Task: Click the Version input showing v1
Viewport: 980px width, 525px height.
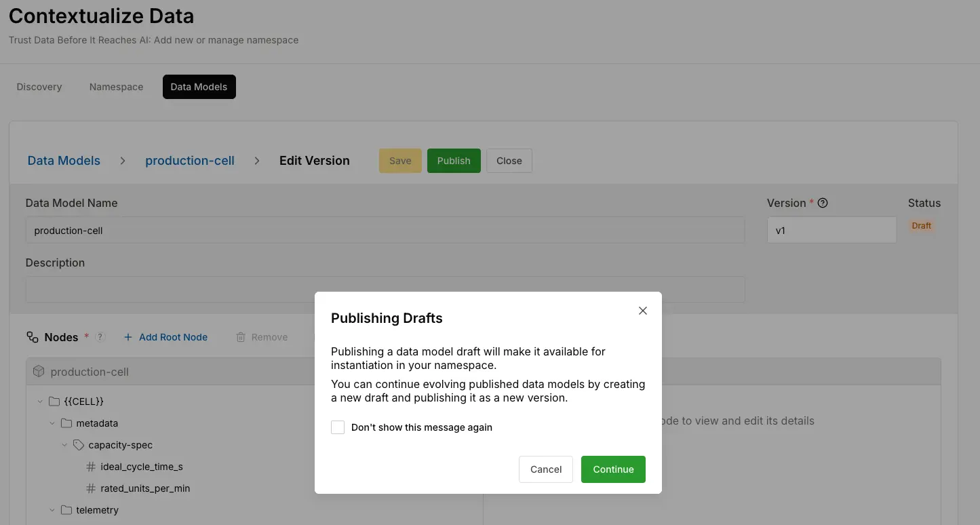Action: pyautogui.click(x=831, y=230)
